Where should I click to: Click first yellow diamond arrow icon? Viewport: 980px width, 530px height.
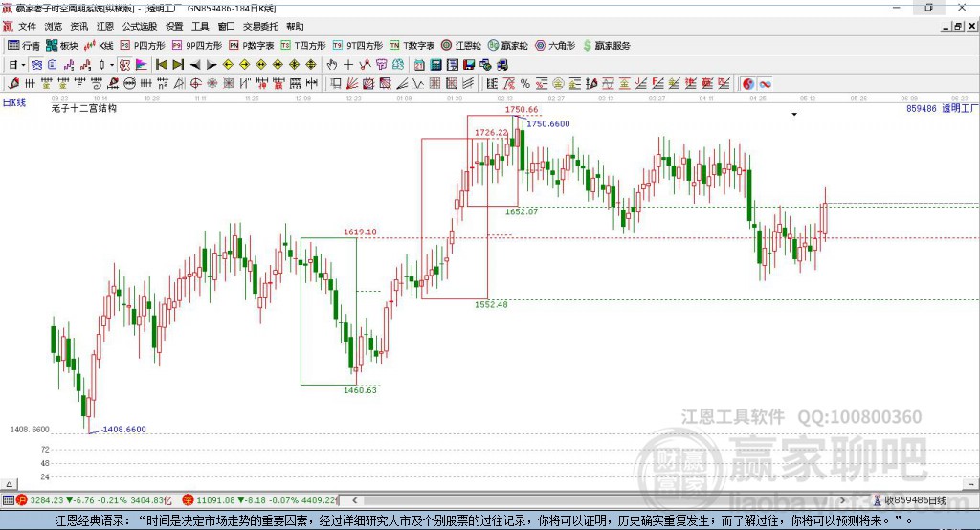pyautogui.click(x=228, y=65)
